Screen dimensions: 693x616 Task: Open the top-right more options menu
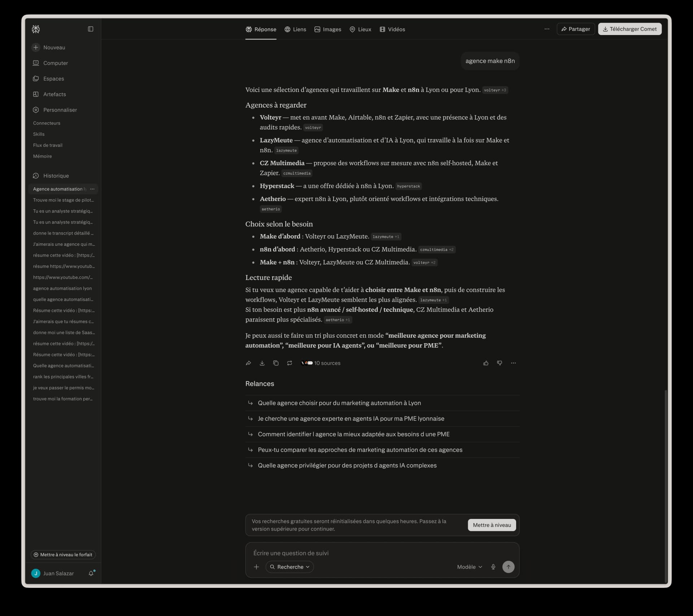coord(547,29)
